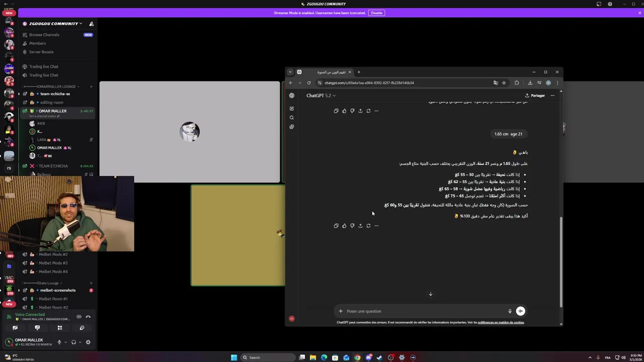Viewport: 644px width, 362px height.
Task: Toggle Discord headphone deafen
Action: coord(73,342)
